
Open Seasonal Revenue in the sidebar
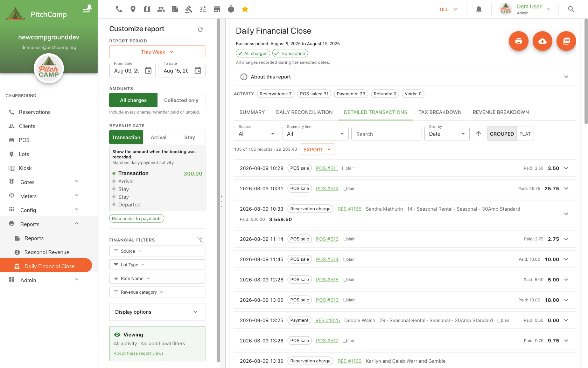coord(46,252)
